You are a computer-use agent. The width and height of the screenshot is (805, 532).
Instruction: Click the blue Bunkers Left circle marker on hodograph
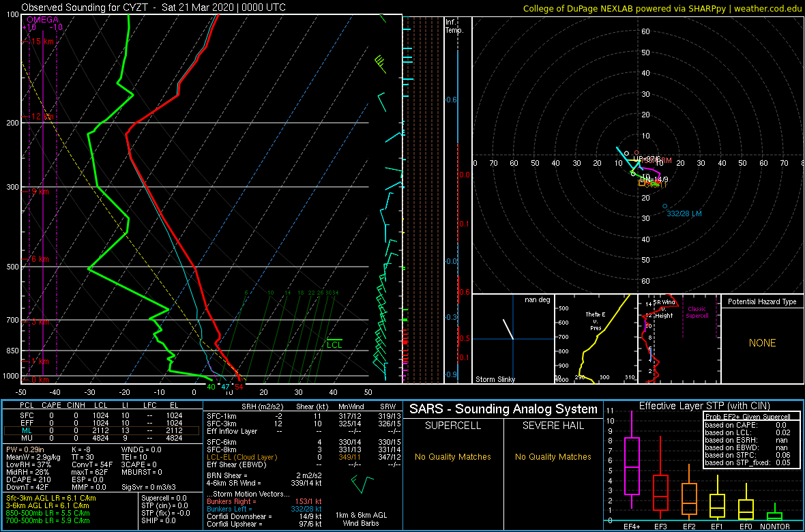665,206
